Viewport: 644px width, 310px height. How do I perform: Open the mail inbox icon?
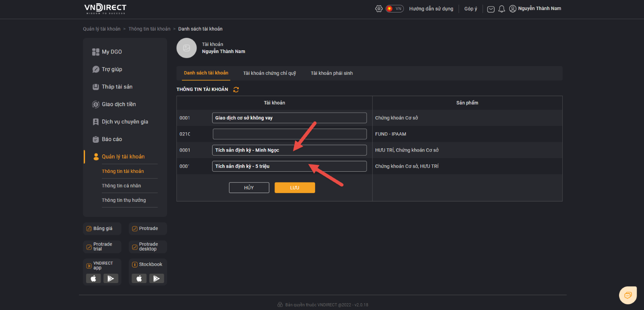(491, 9)
